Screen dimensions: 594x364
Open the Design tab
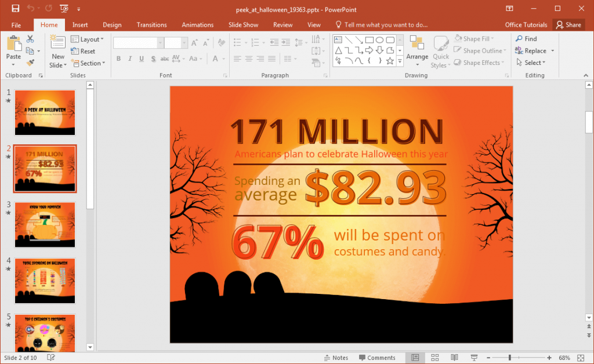[x=112, y=24]
